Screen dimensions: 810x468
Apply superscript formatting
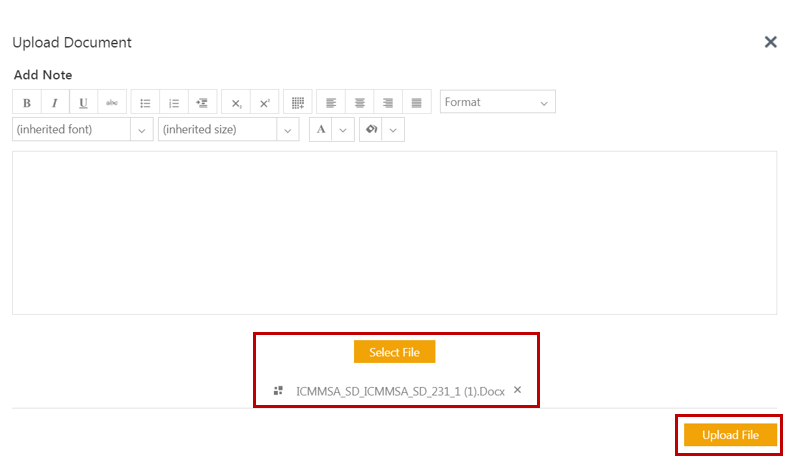click(x=264, y=103)
